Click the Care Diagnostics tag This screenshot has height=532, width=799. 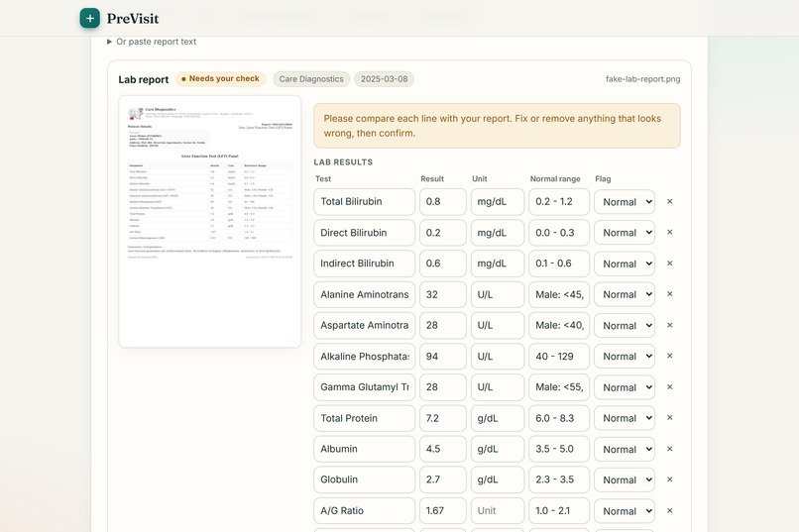(x=311, y=79)
